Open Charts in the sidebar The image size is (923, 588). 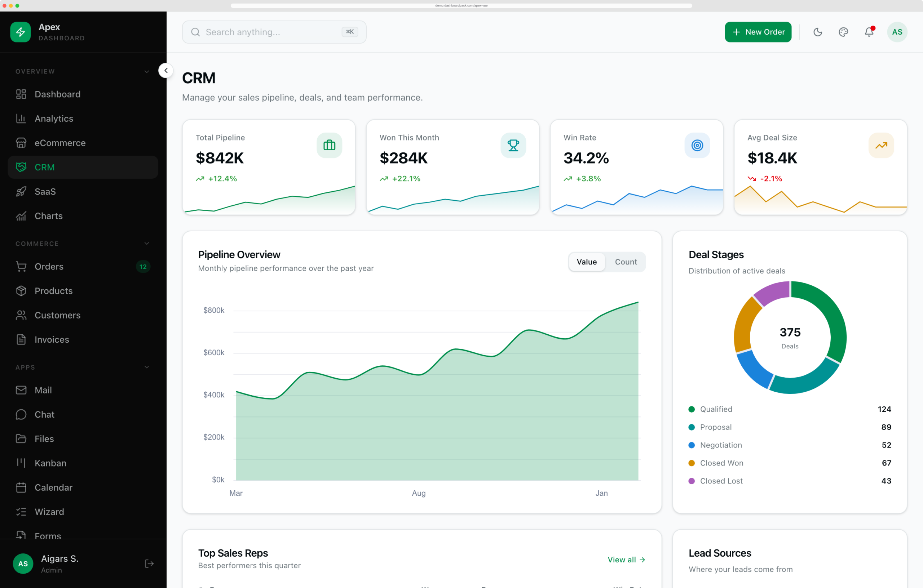coord(83,216)
